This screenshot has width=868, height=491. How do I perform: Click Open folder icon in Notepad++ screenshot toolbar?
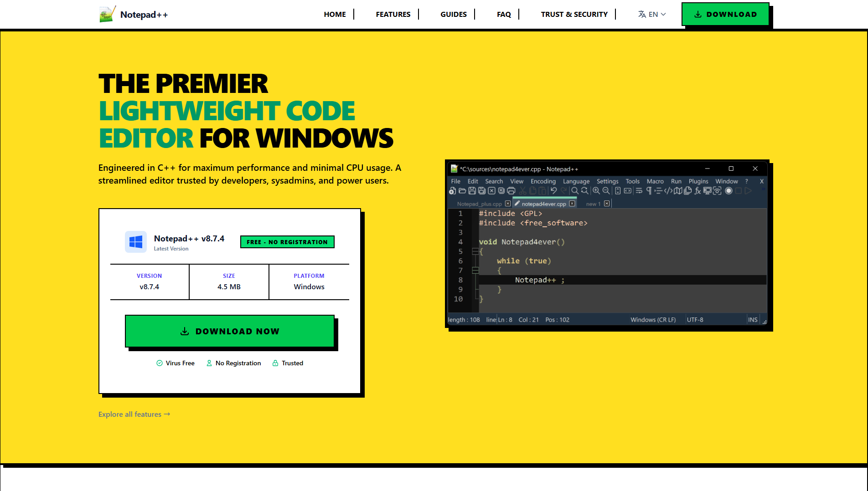(x=462, y=191)
